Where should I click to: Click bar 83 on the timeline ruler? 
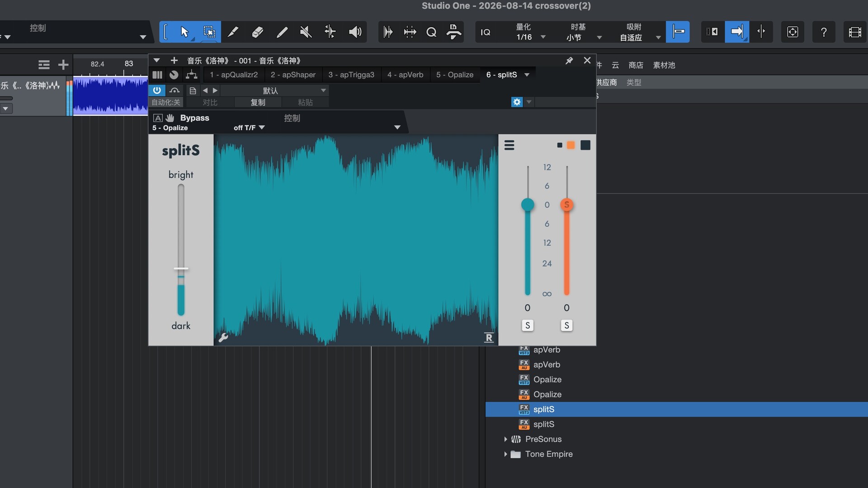[x=129, y=64]
